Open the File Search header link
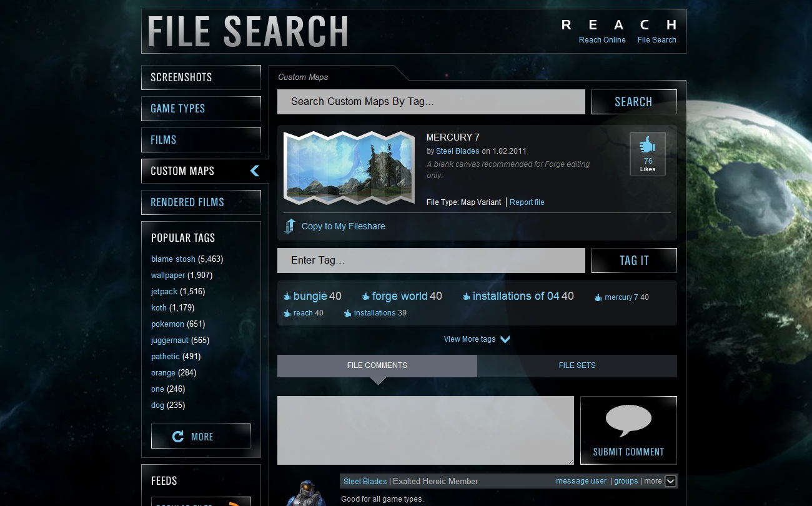The image size is (812, 506). [x=656, y=40]
